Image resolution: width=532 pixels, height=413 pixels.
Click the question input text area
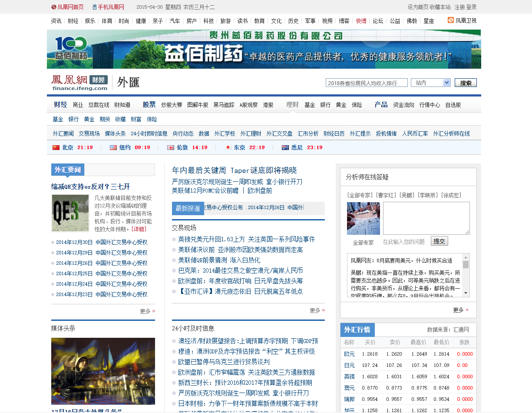[426, 218]
